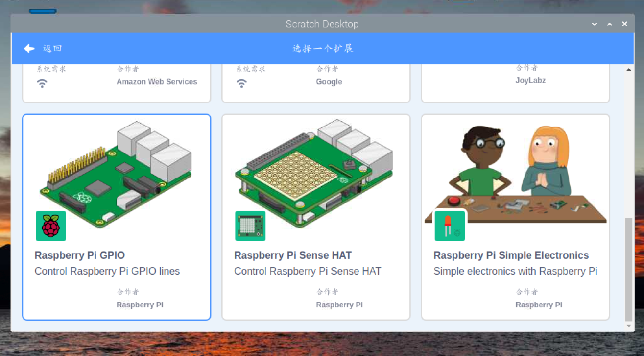
Task: Click the Amazon Web Services collaborator text
Action: [x=157, y=82]
